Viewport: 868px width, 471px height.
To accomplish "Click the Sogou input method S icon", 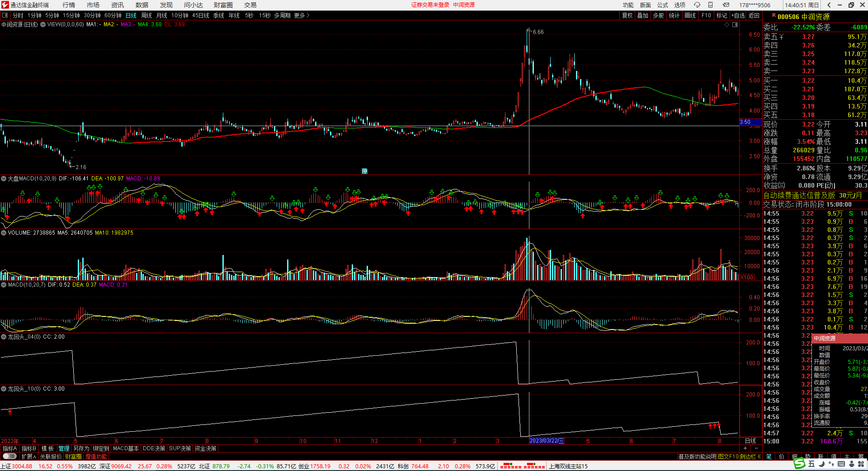I will (x=800, y=464).
